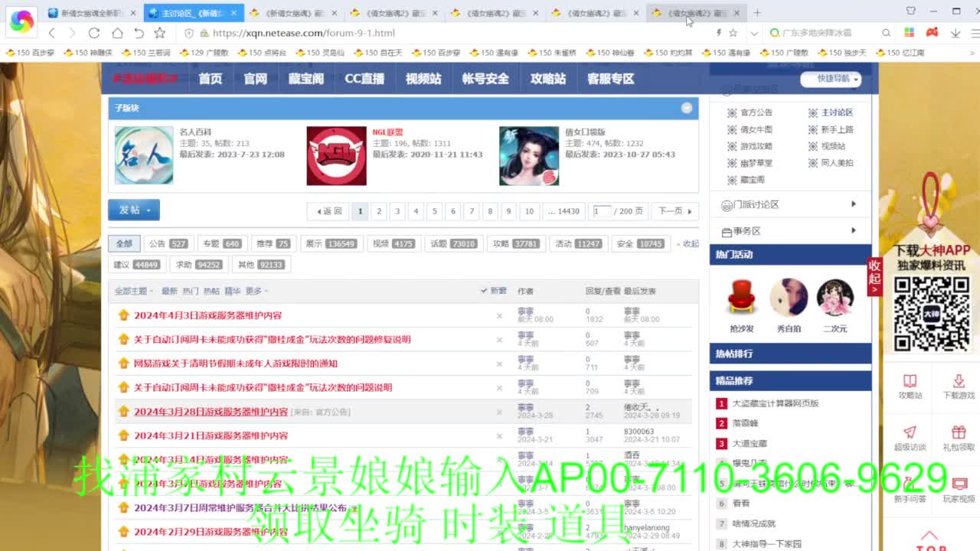Open 藏宝阁 in site navigation
The image size is (980, 551).
306,79
